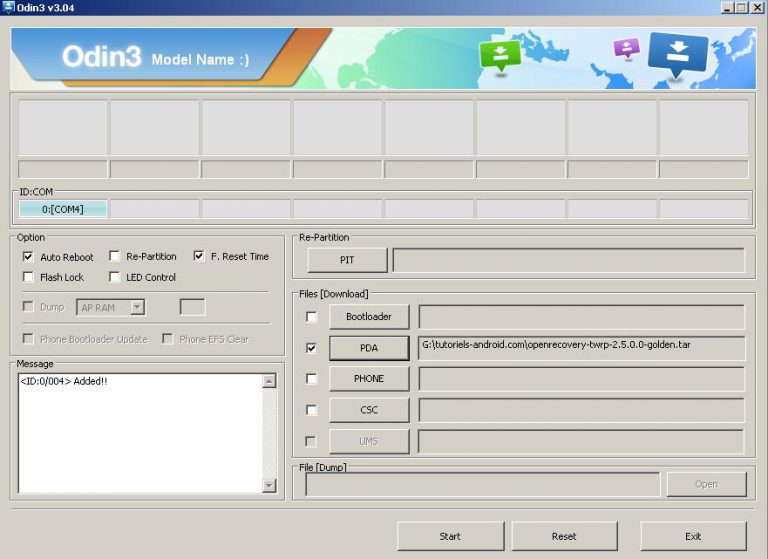Click the PDA file button
The image size is (768, 559).
click(369, 348)
